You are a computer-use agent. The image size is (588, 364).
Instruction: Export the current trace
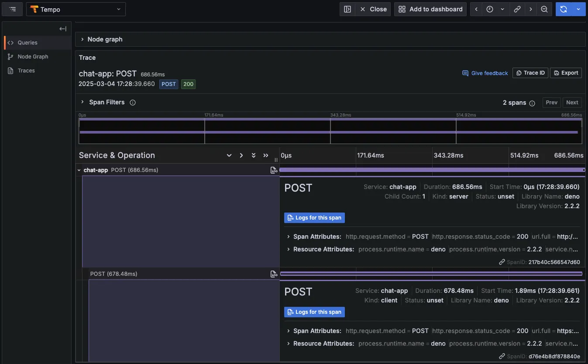coord(566,72)
